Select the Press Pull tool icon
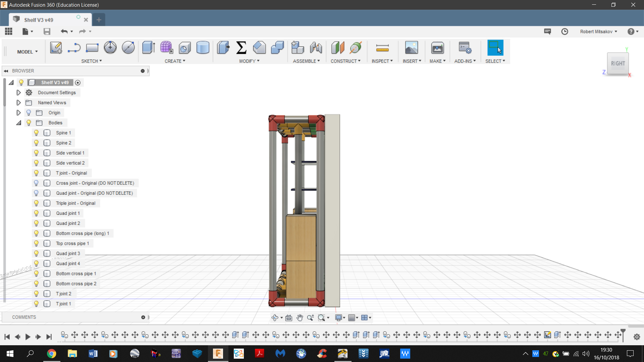 pos(223,48)
